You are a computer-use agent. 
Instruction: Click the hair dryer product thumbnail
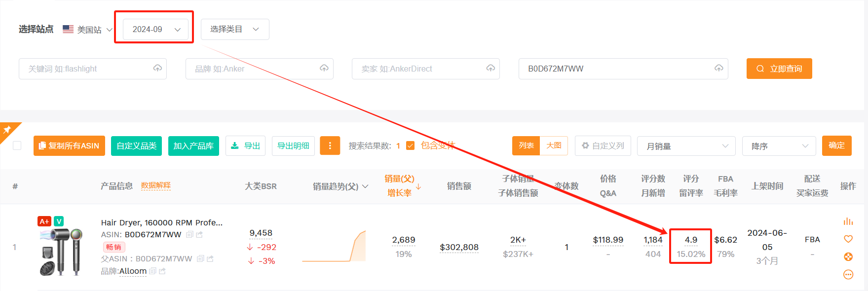click(61, 251)
